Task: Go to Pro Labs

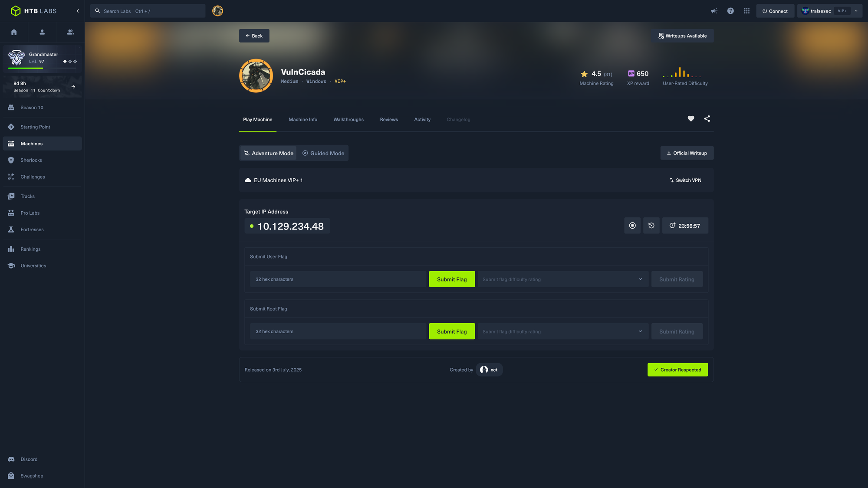Action: (x=42, y=213)
